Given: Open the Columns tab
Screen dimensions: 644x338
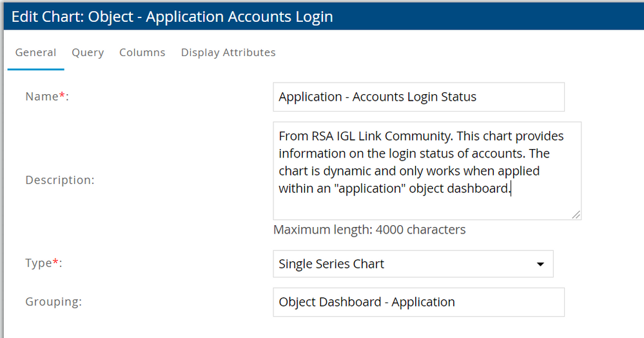Looking at the screenshot, I should (x=142, y=53).
